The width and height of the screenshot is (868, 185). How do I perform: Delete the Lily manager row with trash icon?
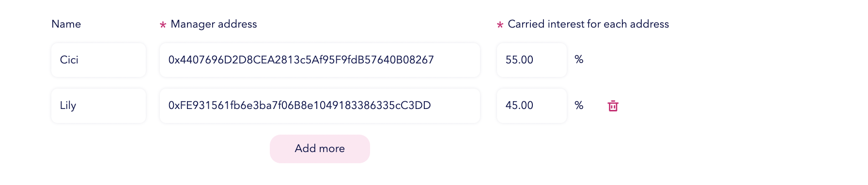tap(613, 106)
